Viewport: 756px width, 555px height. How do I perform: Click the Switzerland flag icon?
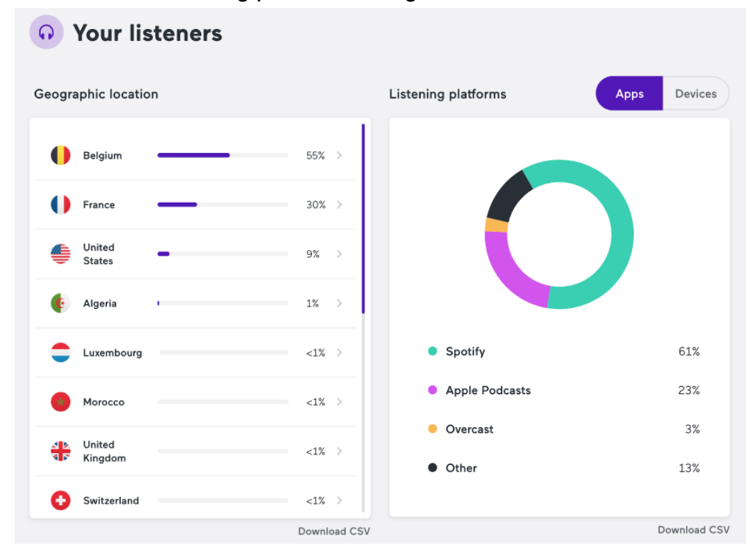click(60, 500)
